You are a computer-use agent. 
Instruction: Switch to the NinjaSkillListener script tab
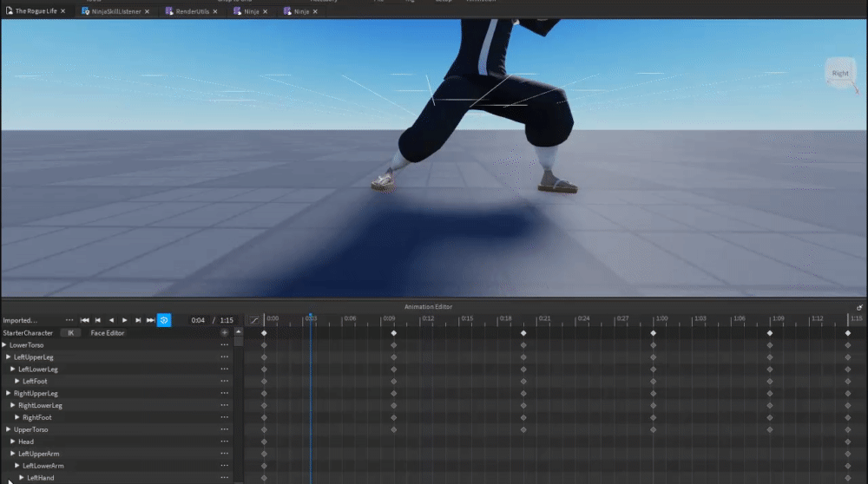[115, 11]
